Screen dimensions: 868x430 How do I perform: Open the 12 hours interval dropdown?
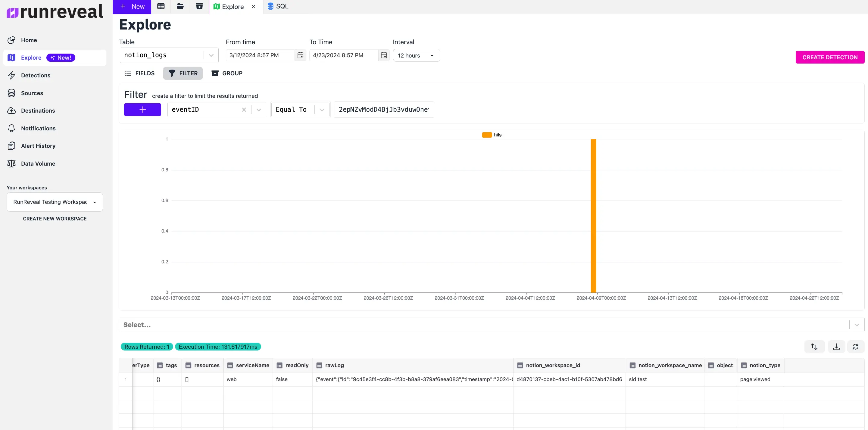pyautogui.click(x=417, y=56)
